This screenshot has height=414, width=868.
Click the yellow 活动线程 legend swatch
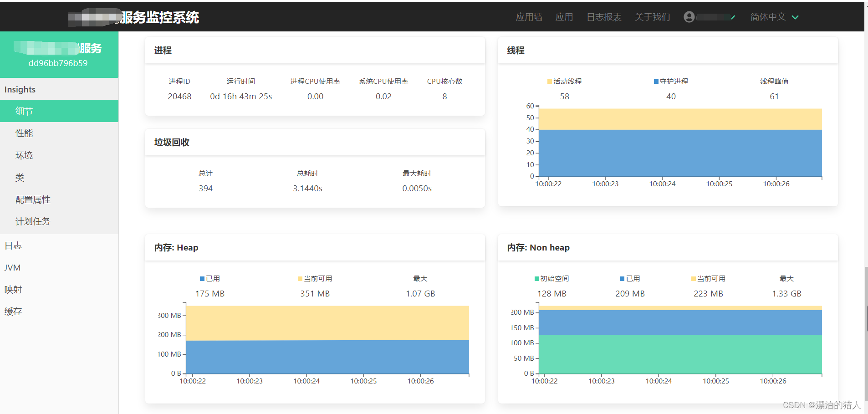550,82
